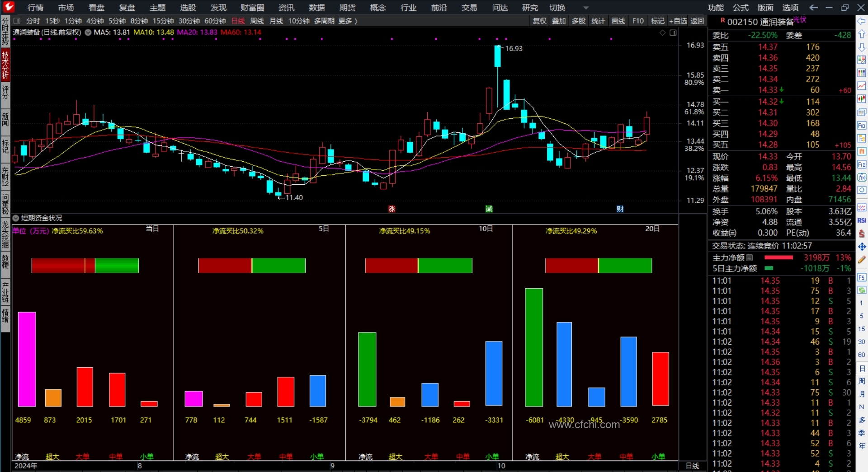This screenshot has width=868, height=472.
Task: Click the 复权 button
Action: pos(539,21)
